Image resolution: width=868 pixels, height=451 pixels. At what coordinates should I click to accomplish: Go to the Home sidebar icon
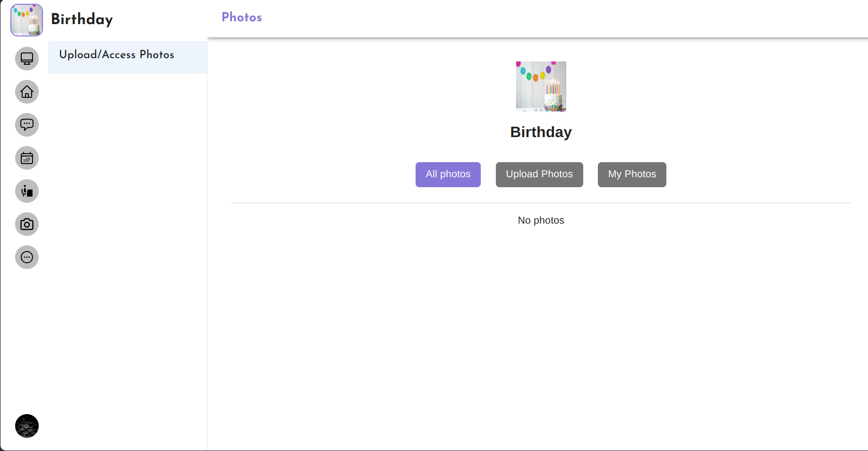(27, 92)
